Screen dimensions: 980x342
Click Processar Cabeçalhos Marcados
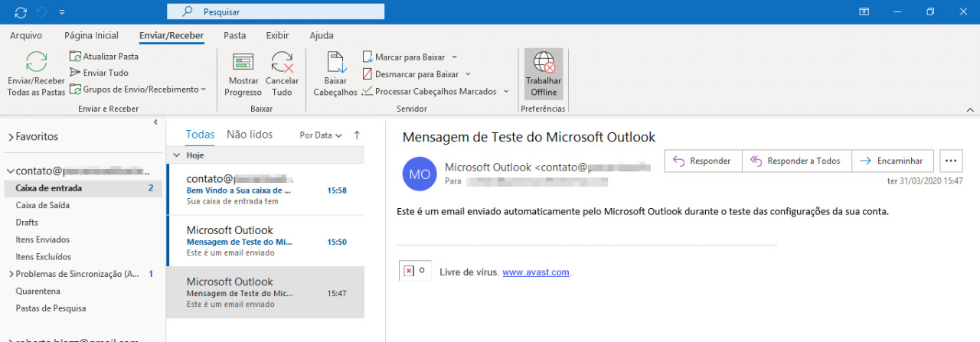(x=434, y=91)
